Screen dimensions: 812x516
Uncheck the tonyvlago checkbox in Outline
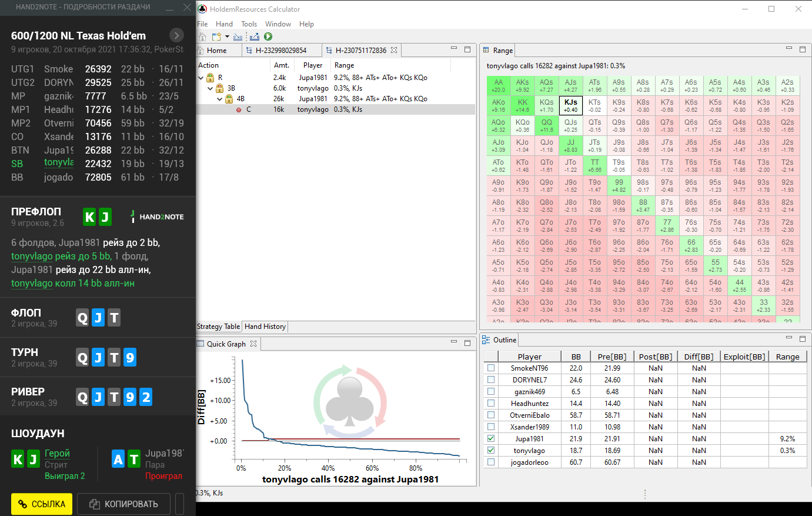[491, 451]
